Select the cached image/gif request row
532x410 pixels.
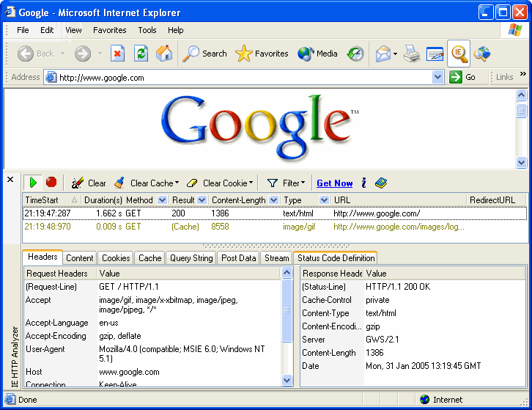coord(275,227)
